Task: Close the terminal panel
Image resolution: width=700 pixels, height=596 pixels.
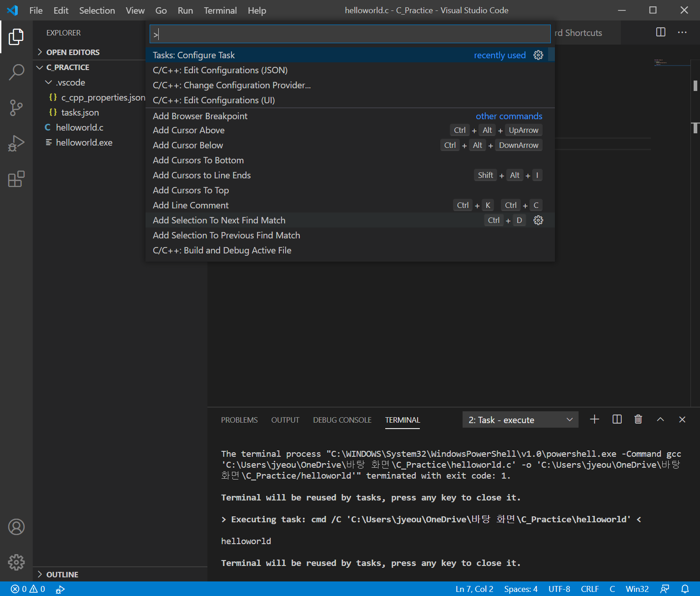Action: pyautogui.click(x=682, y=419)
